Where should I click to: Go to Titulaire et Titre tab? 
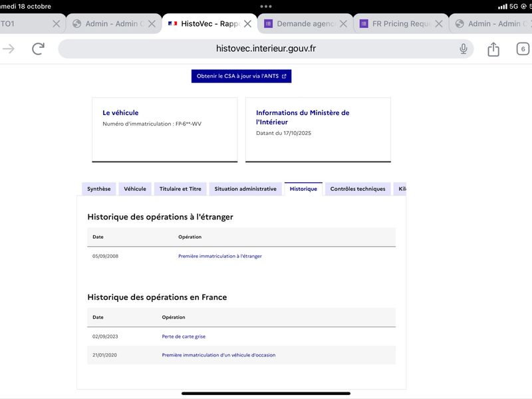pyautogui.click(x=180, y=189)
